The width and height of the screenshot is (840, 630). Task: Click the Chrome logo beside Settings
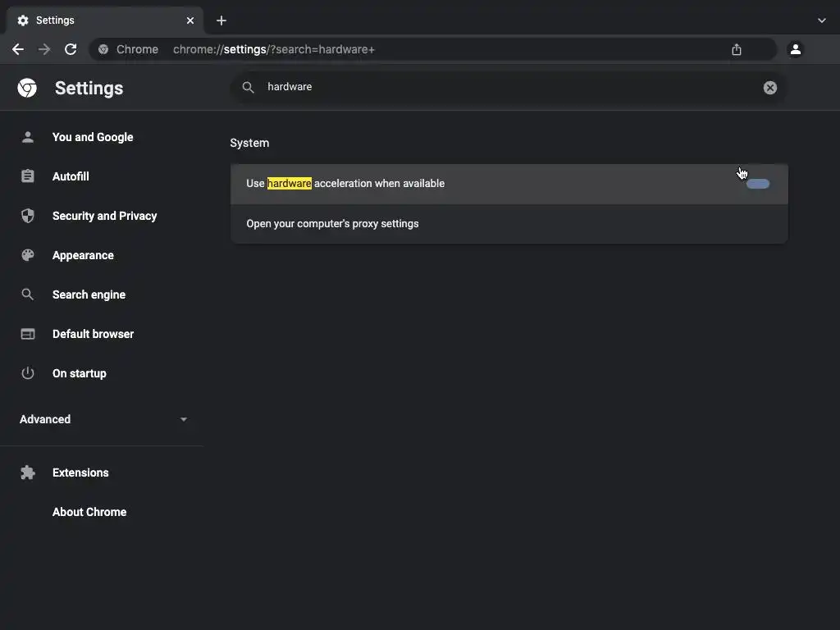click(x=28, y=88)
